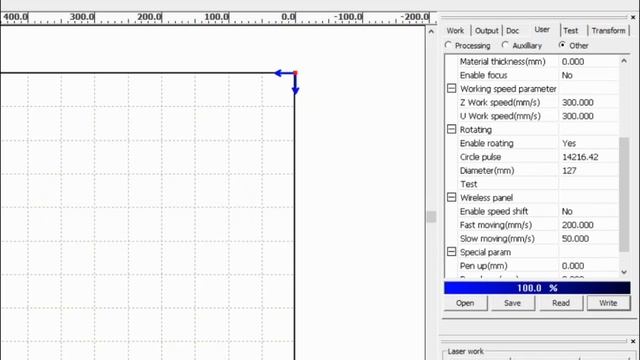The image size is (640, 360).
Task: Click the Fast moving(mm/s) label
Action: [496, 225]
